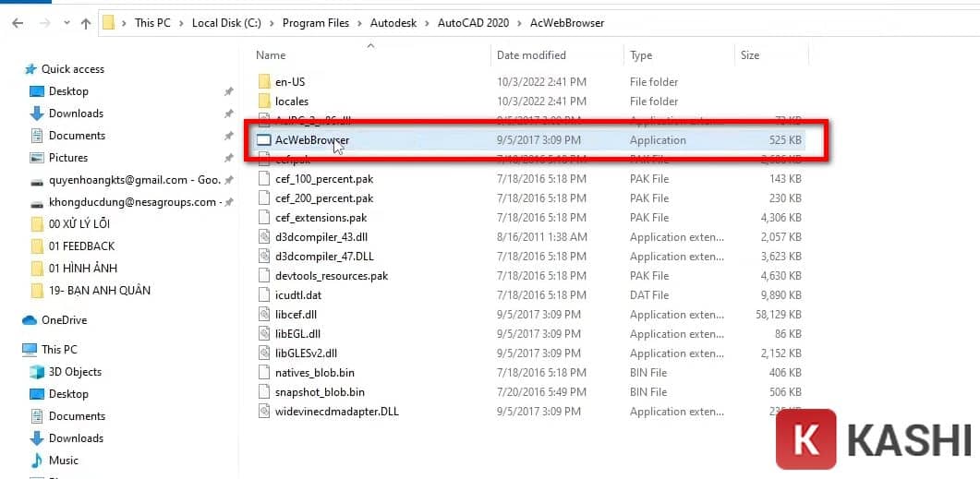Click DAT File type cell
This screenshot has width=980, height=479.
(x=649, y=294)
